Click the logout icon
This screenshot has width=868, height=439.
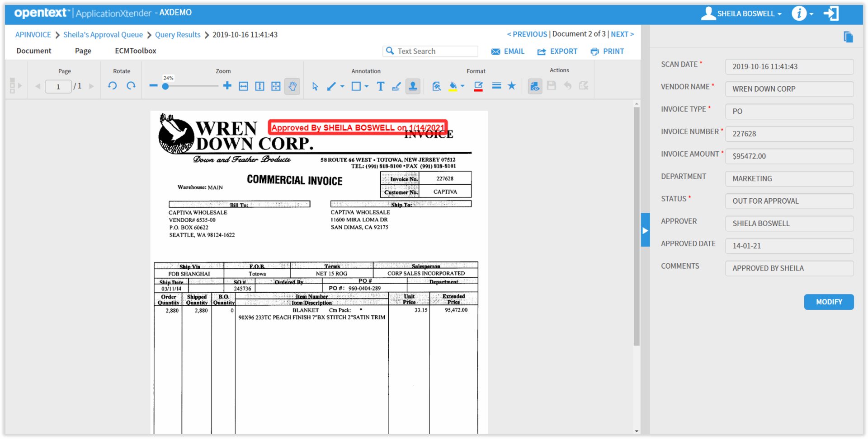[x=831, y=14]
